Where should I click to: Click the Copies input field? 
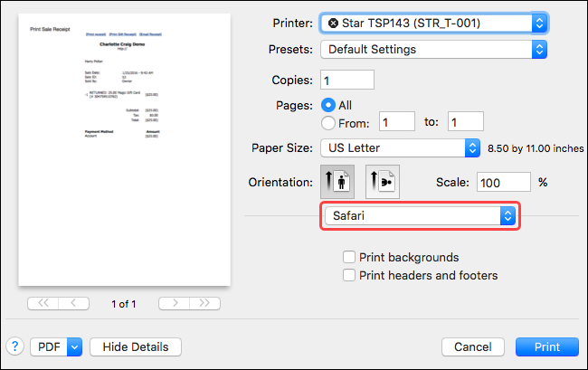point(347,80)
